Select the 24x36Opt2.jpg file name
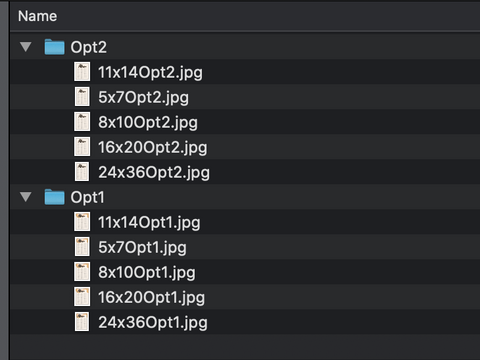The image size is (480, 360). tap(154, 172)
